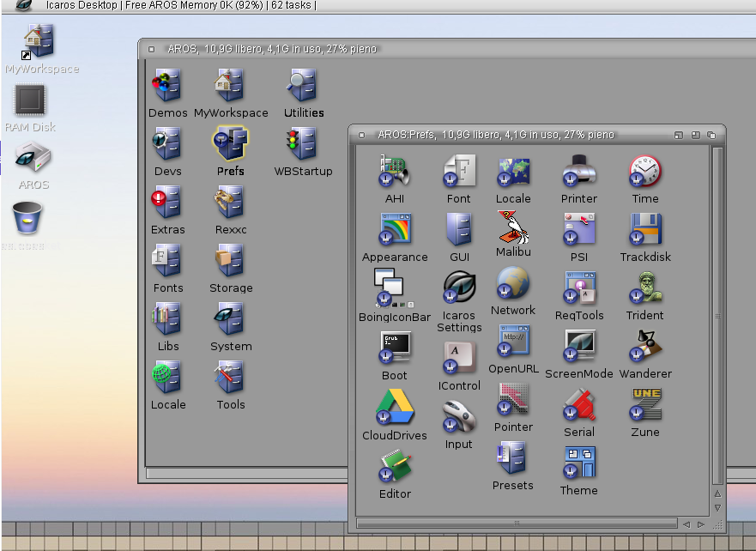Screen dimensions: 756x551
Task: Click the depth gadget of AROS:Prefs window
Action: 711,135
